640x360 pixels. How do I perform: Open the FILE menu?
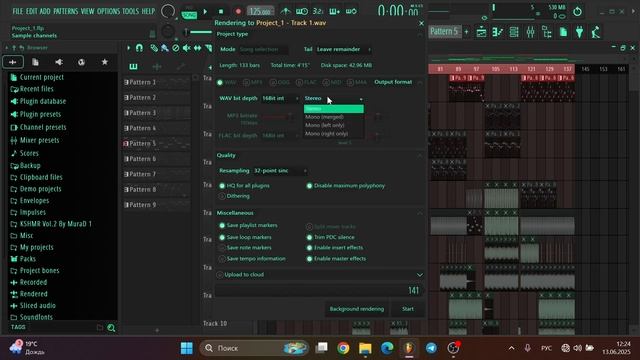pos(18,11)
